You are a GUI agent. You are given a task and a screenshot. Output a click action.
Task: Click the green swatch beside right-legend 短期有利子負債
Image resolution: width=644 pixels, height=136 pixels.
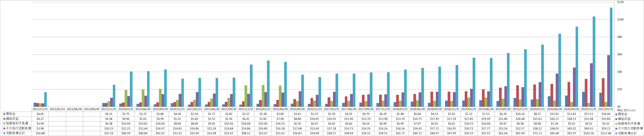(616, 123)
